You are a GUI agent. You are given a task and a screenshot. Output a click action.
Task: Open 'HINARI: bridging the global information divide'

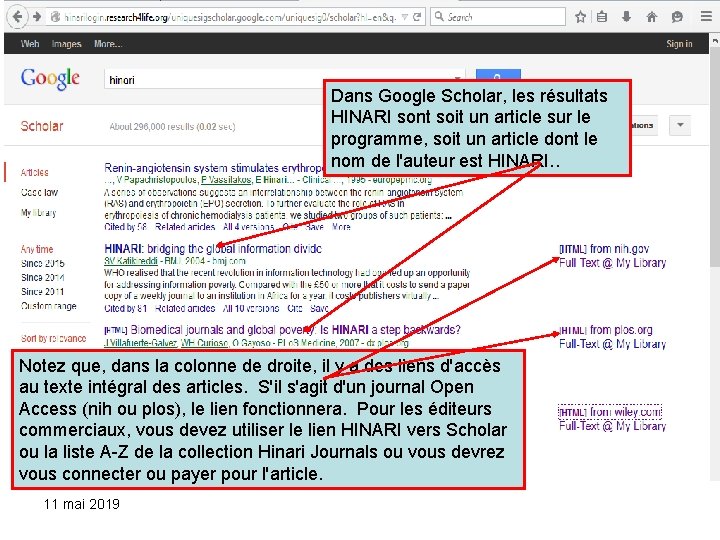(213, 249)
